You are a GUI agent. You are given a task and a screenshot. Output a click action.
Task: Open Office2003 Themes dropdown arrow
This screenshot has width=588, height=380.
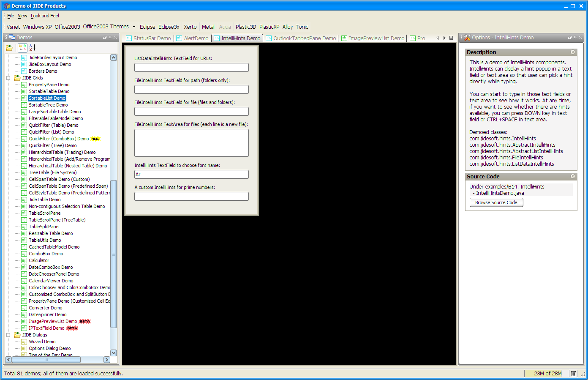[x=134, y=27]
